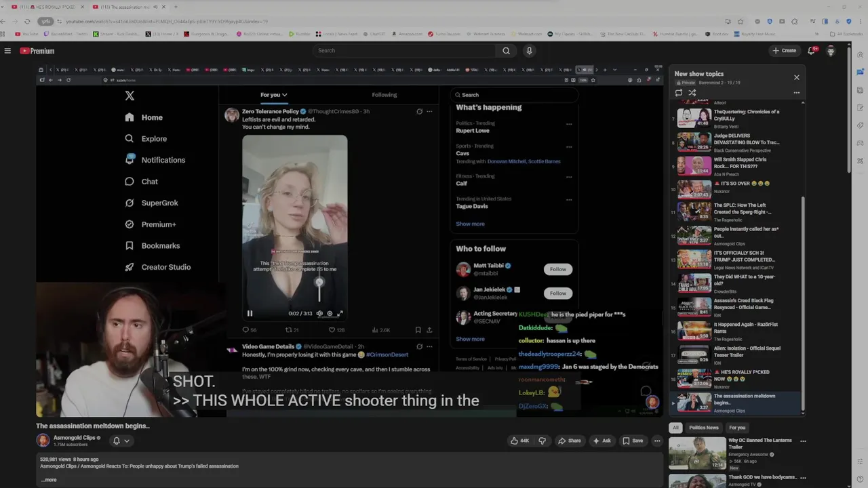Toggle shuffle for New show topics playlist
The image size is (868, 488).
coord(692,93)
